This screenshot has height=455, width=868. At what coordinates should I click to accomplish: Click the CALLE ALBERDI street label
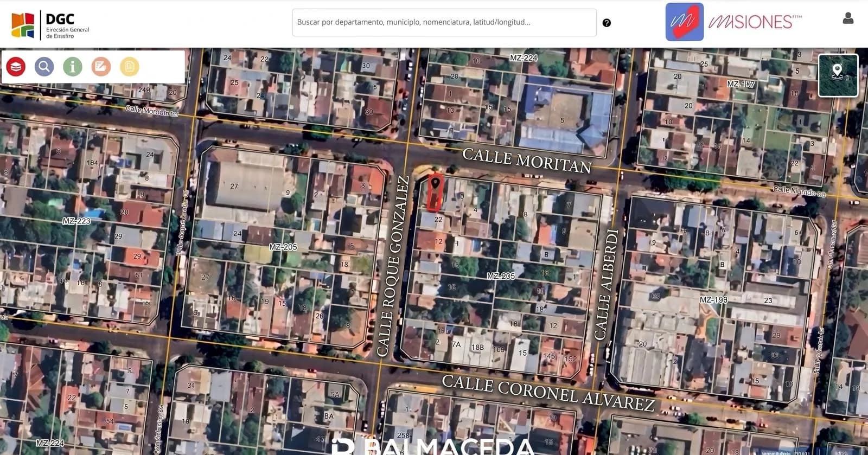pyautogui.click(x=607, y=285)
